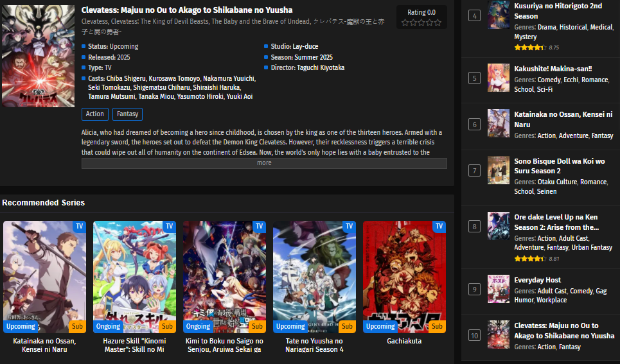620x364 pixels.
Task: Click Historical genre under Kusuriya no Hitorigoto
Action: click(x=573, y=27)
